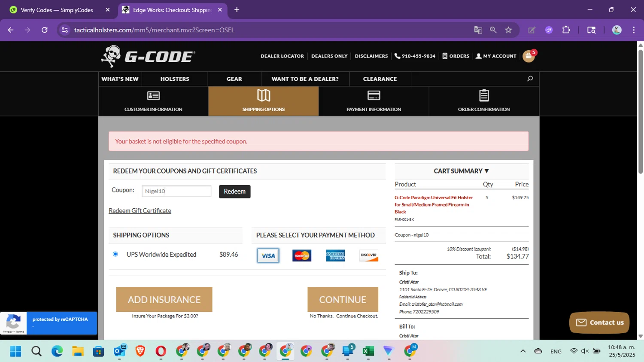Open My Account in the header
644x362 pixels.
click(496, 56)
